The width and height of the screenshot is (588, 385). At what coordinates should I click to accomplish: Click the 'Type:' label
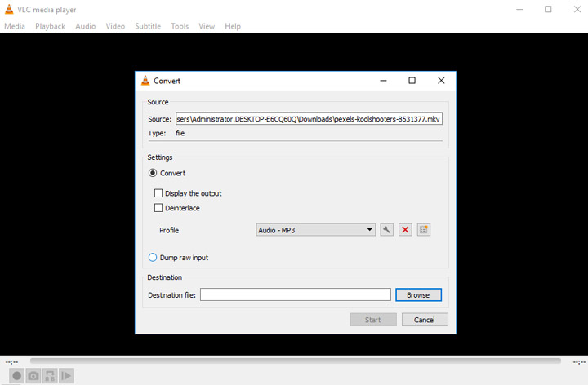pyautogui.click(x=157, y=133)
